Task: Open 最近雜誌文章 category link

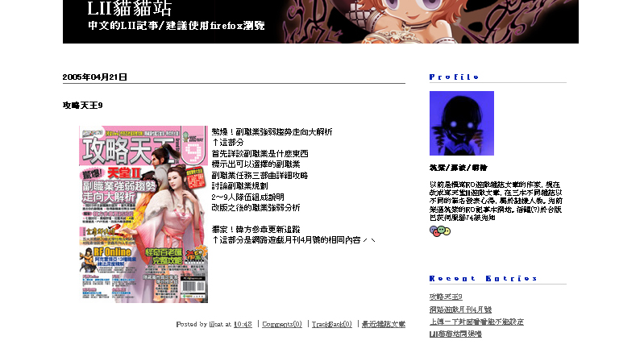Action: 384,324
